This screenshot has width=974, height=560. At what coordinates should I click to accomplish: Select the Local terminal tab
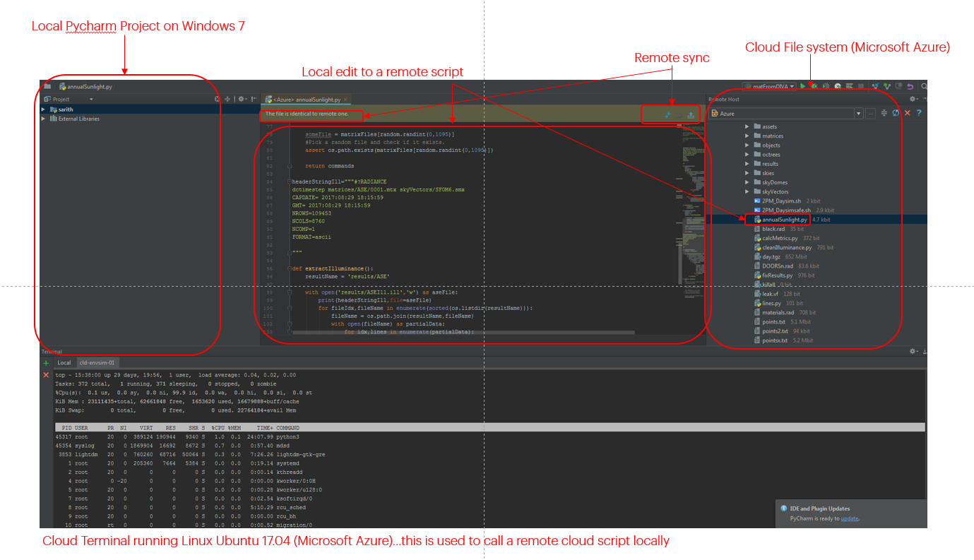pyautogui.click(x=64, y=362)
